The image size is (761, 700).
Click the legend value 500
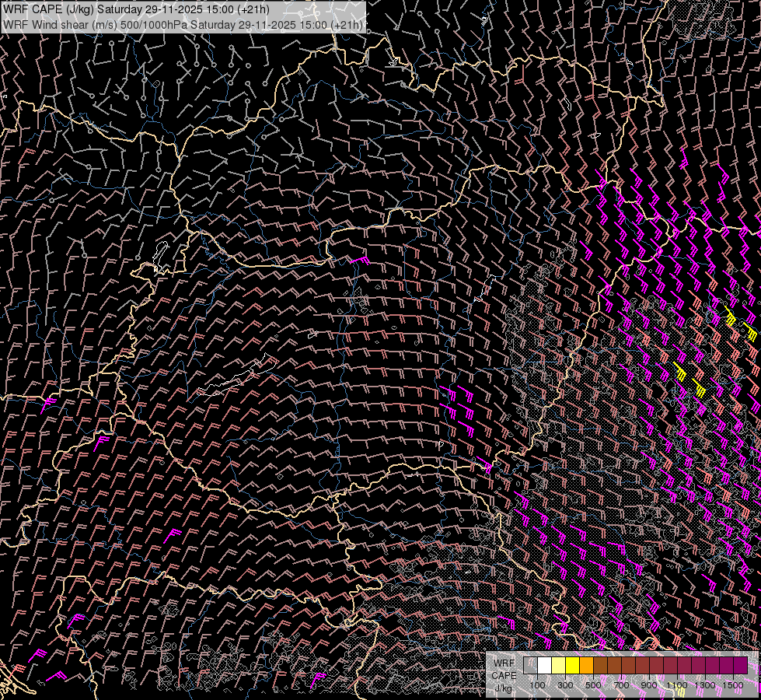coord(593,685)
